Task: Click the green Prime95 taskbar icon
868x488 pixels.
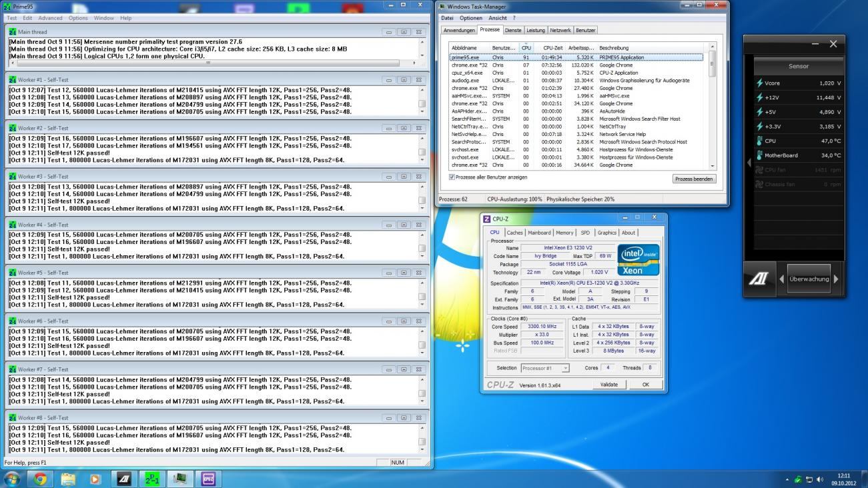Action: 151,479
